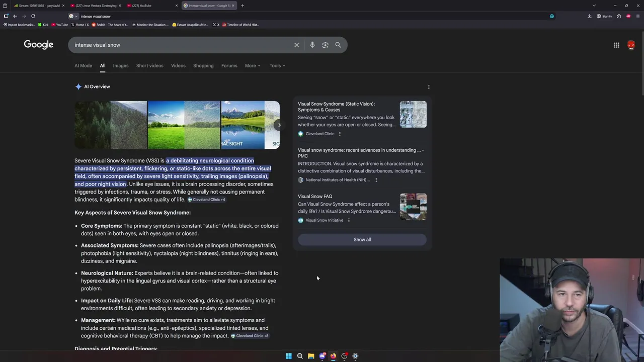Viewport: 644px width, 362px height.
Task: Open the extensions puzzle icon
Action: coord(619,16)
